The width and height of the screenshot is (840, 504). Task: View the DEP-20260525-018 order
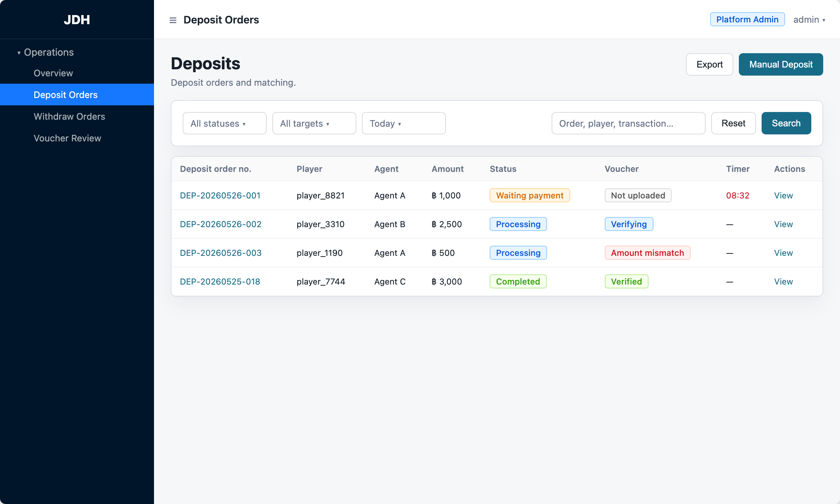point(783,282)
